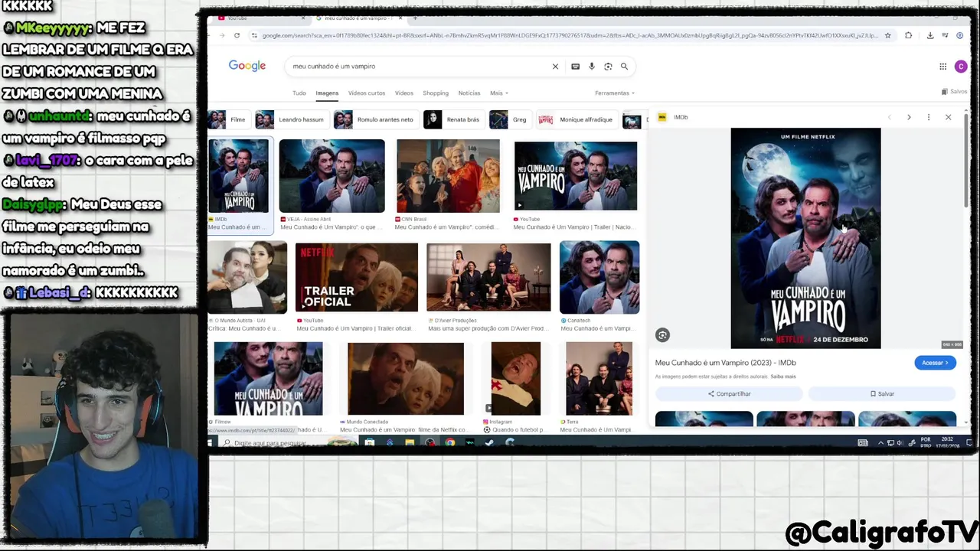Screen dimensions: 980x551
Task: Open YouTube Trailer Nacional thumbnail result
Action: [576, 176]
